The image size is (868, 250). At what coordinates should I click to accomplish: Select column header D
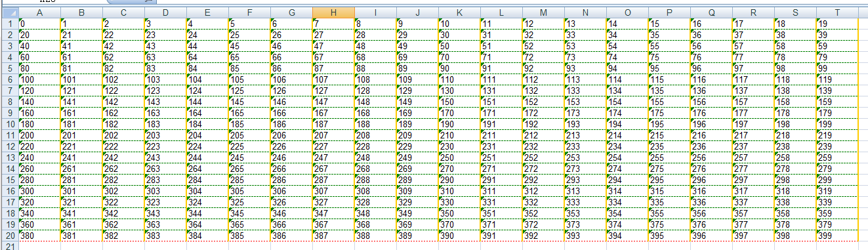click(165, 12)
